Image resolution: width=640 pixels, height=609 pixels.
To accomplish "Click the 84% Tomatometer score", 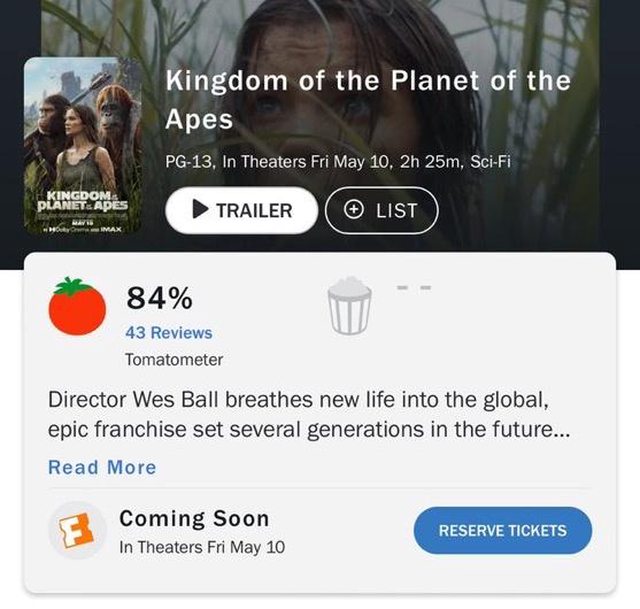I will point(159,297).
